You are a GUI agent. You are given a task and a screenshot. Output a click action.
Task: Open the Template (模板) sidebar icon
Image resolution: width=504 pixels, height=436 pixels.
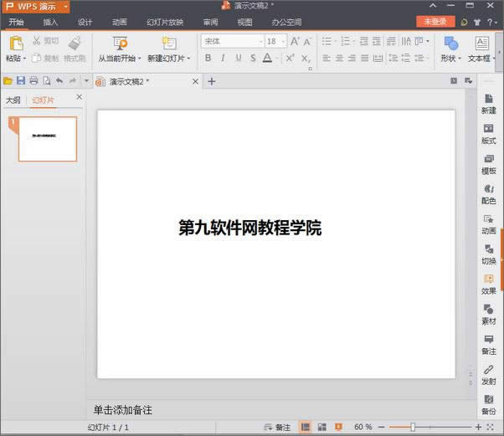488,163
